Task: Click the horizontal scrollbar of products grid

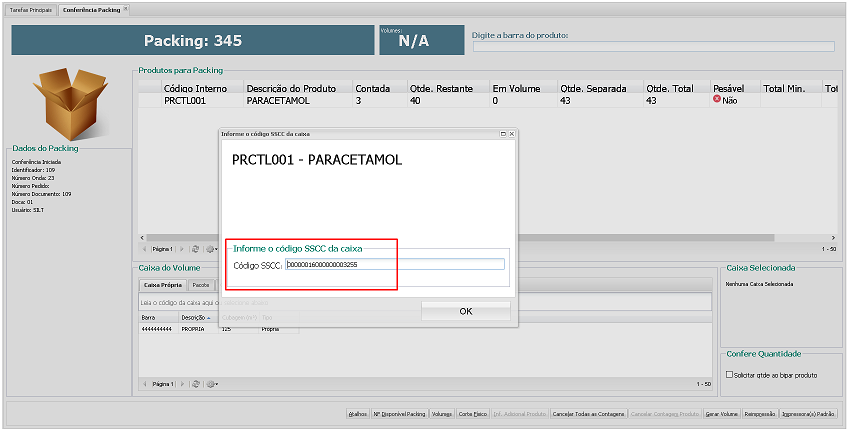Action: 460,238
